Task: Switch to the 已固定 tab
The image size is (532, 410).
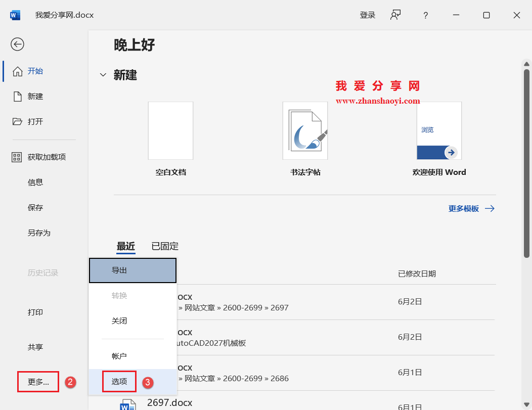Action: [x=165, y=247]
